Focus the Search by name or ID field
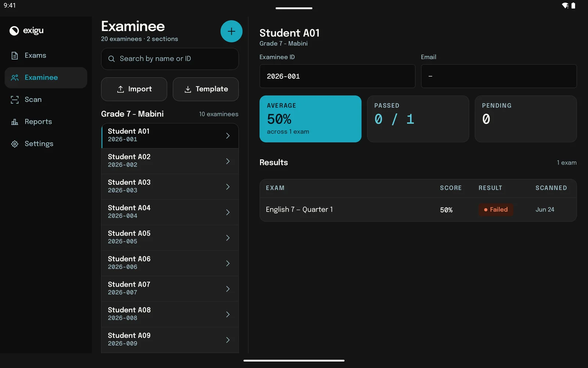The width and height of the screenshot is (588, 368). 170,59
